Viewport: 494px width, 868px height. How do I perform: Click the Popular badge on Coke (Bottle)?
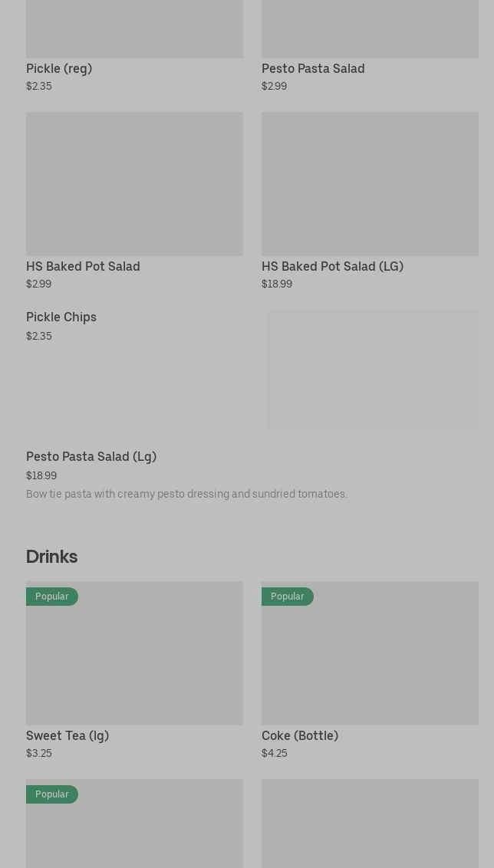(x=288, y=597)
